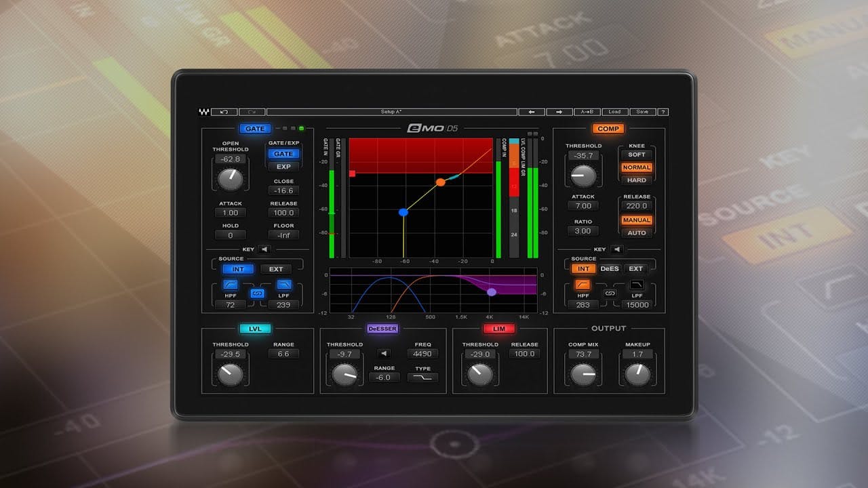Open the Setup A preset menu bar

[x=391, y=112]
